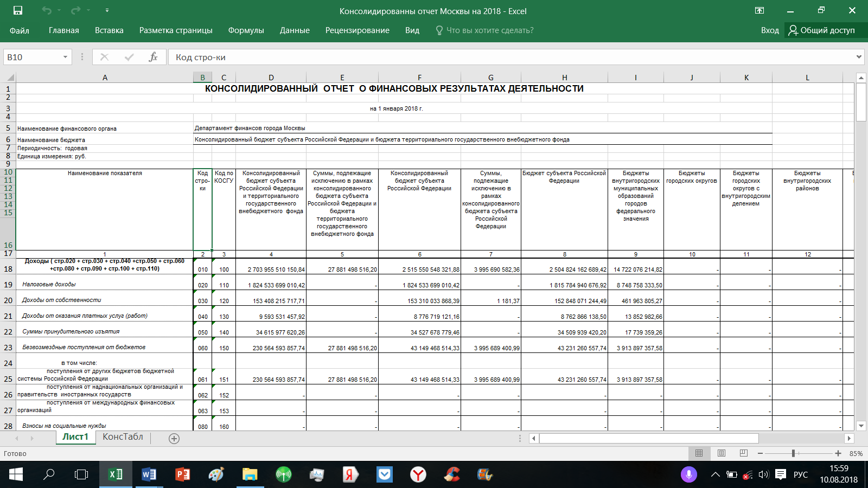Select column A header

click(x=105, y=78)
